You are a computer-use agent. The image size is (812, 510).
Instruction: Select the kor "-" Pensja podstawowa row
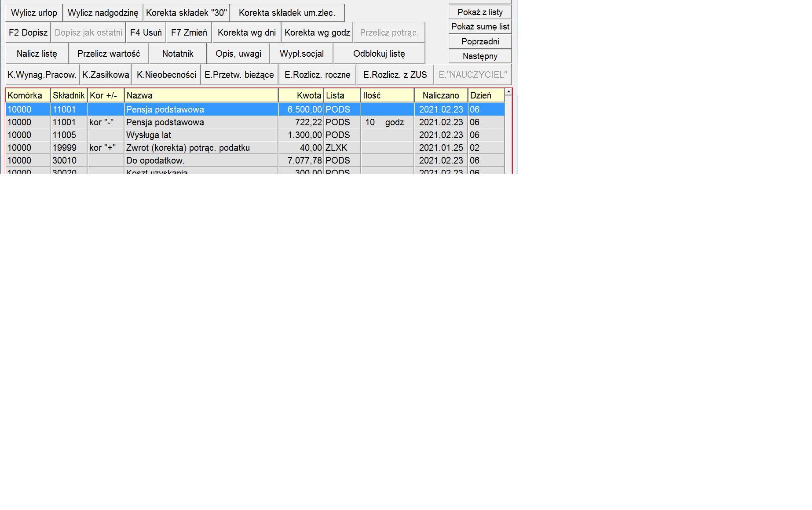click(x=255, y=122)
